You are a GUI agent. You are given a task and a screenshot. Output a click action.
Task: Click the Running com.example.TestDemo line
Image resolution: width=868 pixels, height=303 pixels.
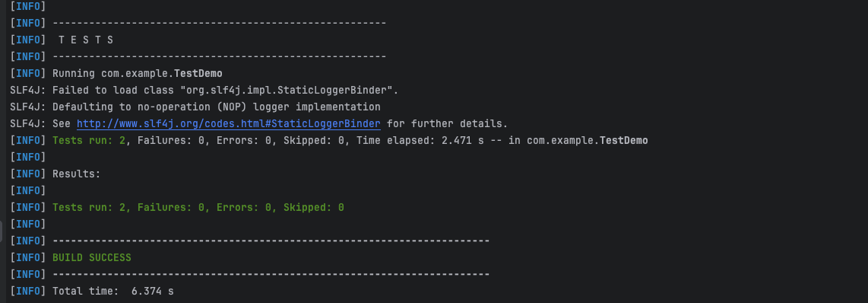pos(138,73)
